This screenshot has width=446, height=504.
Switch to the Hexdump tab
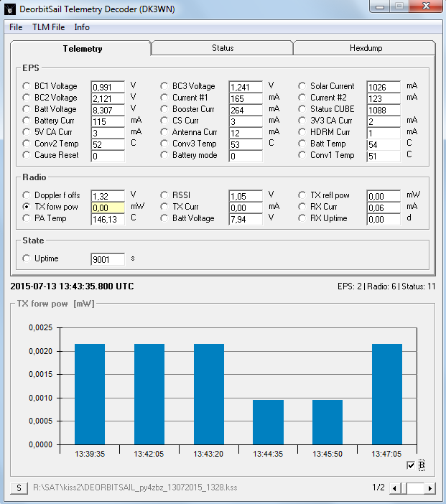[366, 48]
